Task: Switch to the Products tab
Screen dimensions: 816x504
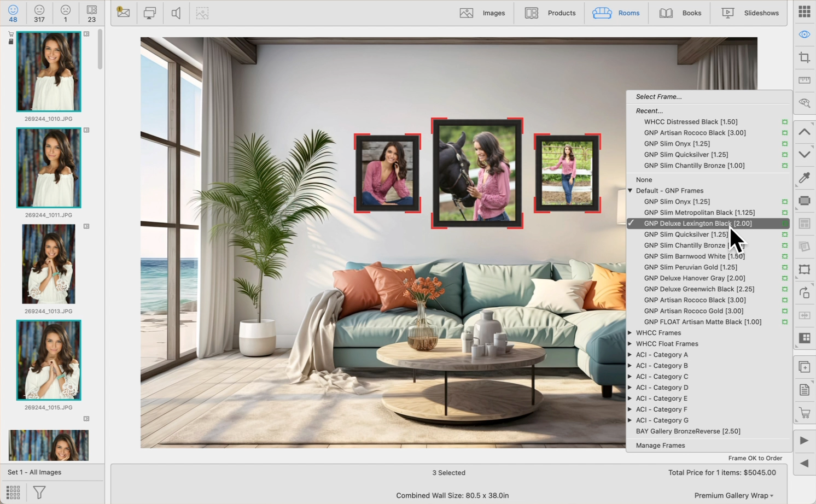Action: (550, 13)
